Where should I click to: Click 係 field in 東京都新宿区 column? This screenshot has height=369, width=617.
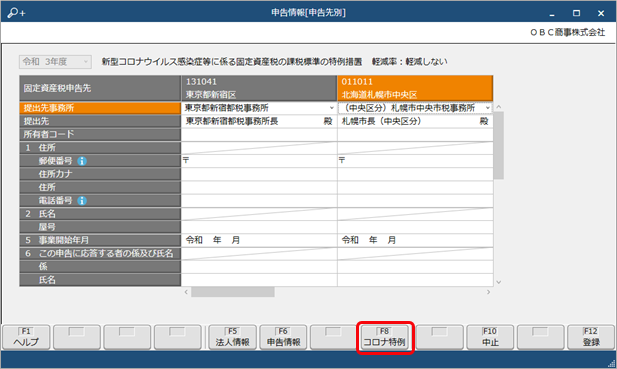(259, 267)
